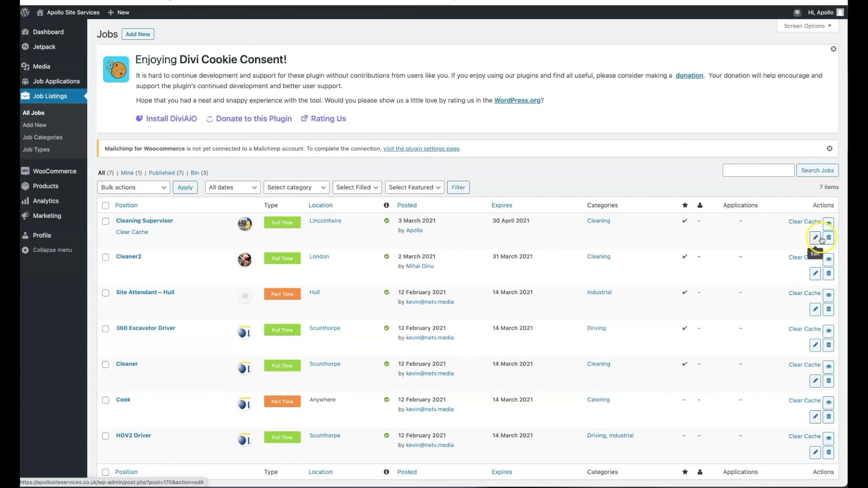Open the WordPress logo menu
Screen dimensions: 868x488
(x=24, y=12)
